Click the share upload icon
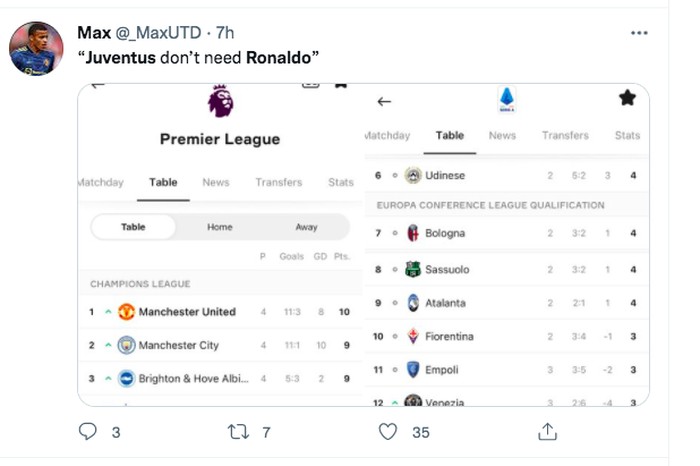Image resolution: width=700 pixels, height=466 pixels. 547,432
